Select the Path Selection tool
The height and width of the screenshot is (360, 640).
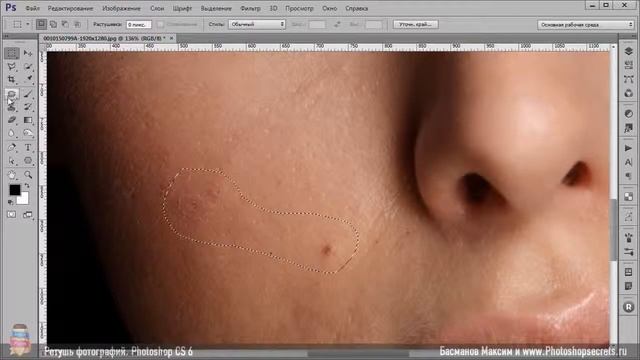coord(12,161)
